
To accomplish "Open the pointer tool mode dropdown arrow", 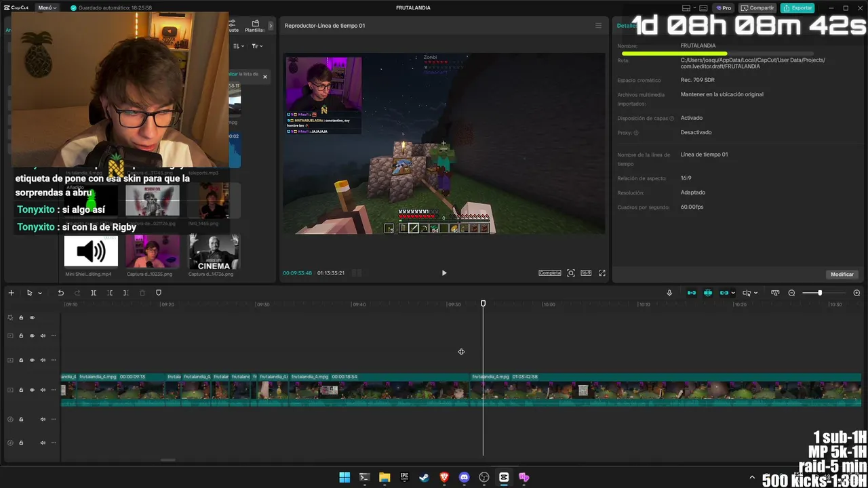I will click(x=40, y=293).
